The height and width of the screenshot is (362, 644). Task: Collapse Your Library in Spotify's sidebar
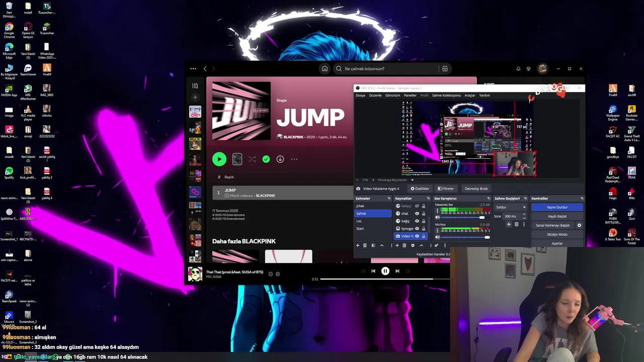tap(195, 86)
